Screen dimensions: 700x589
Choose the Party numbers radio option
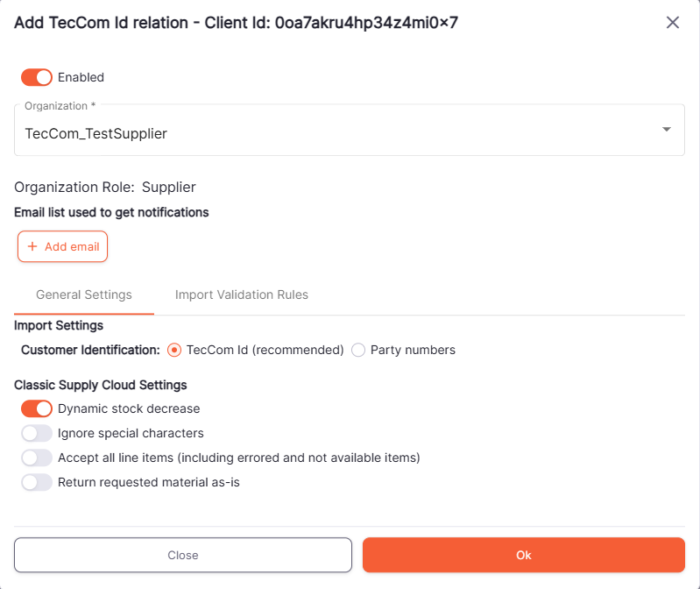pos(358,350)
